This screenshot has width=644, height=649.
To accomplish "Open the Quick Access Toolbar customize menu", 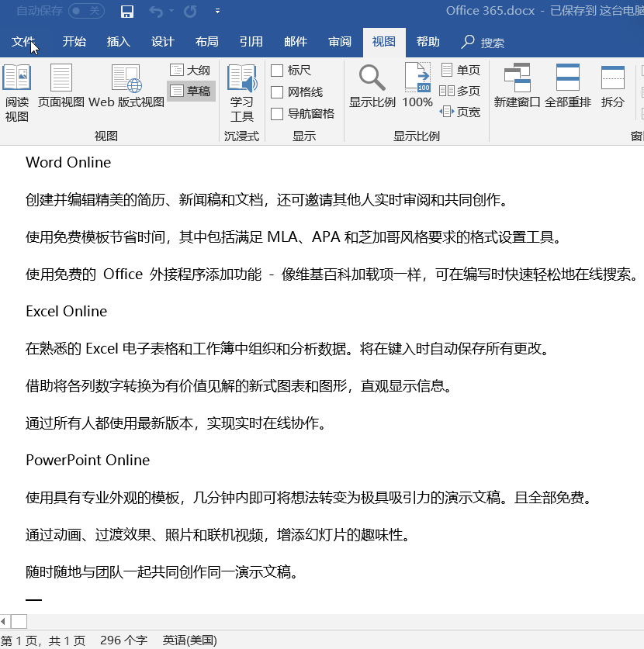I will click(x=217, y=12).
